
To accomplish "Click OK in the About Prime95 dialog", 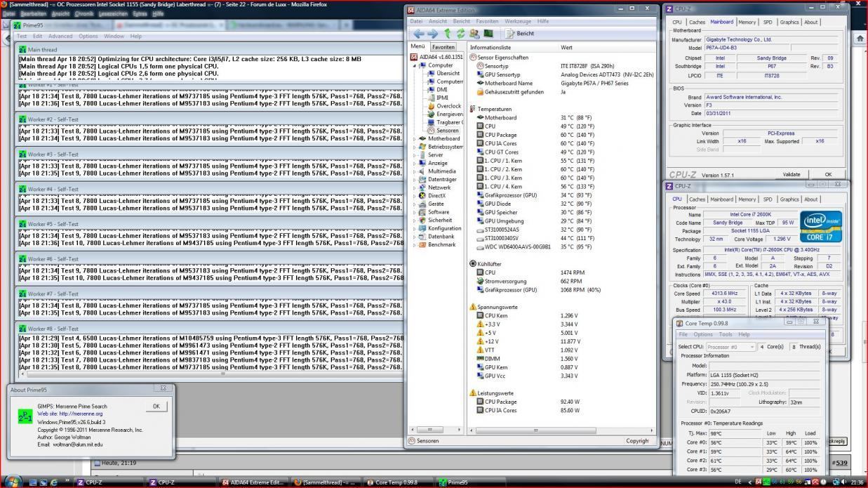I will click(x=156, y=406).
